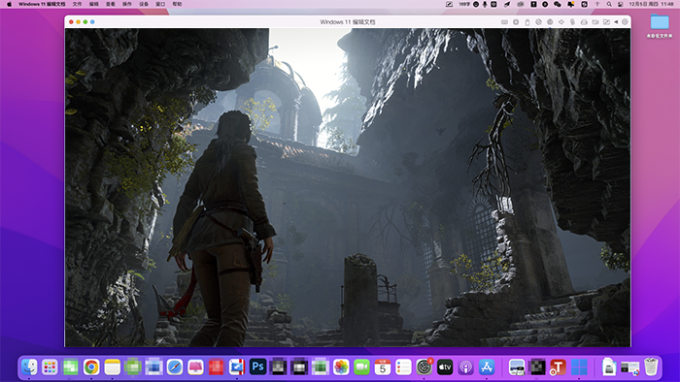This screenshot has width=680, height=382.
Task: Open the Windows 11 编辑文档 application menu
Action: (42, 4)
